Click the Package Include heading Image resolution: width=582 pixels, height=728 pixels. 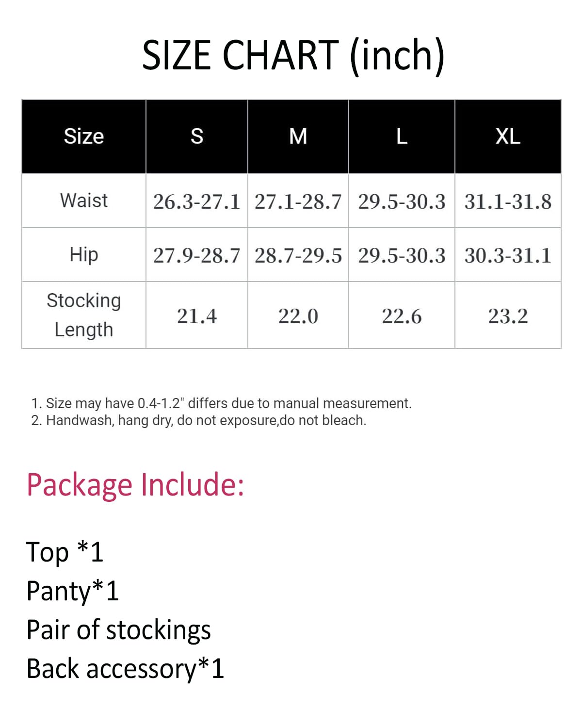(x=135, y=485)
